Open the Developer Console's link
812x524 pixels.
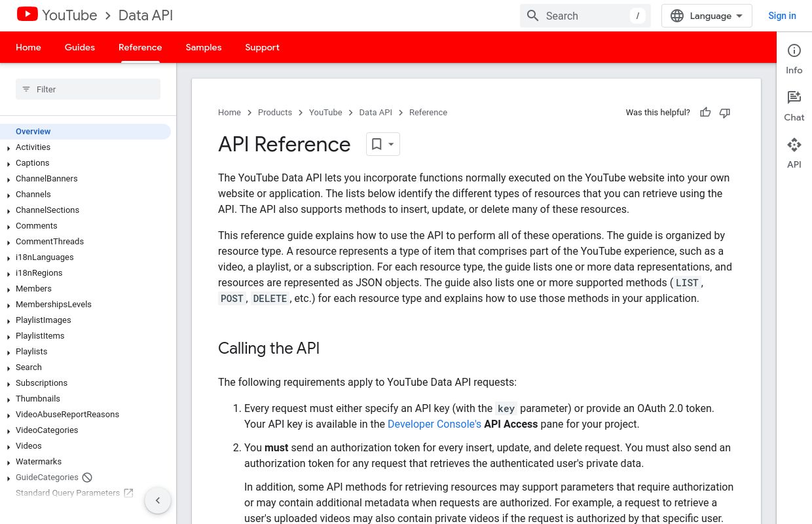(434, 424)
